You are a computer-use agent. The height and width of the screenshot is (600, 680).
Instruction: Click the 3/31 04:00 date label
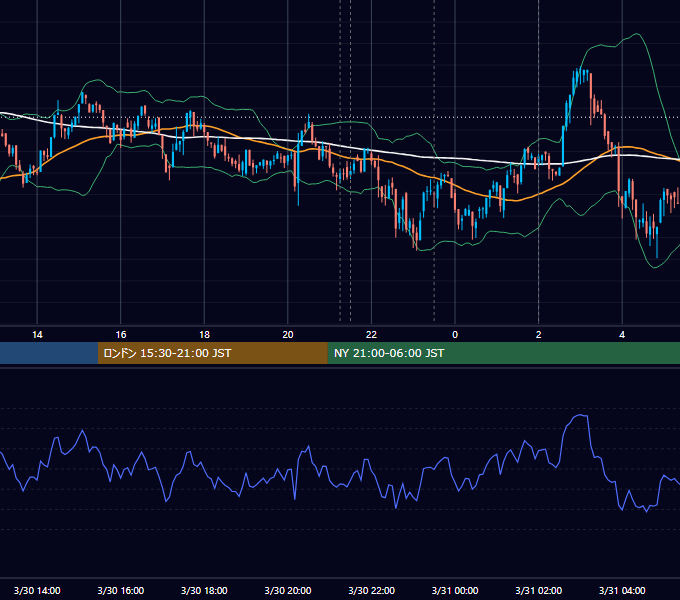pos(622,590)
